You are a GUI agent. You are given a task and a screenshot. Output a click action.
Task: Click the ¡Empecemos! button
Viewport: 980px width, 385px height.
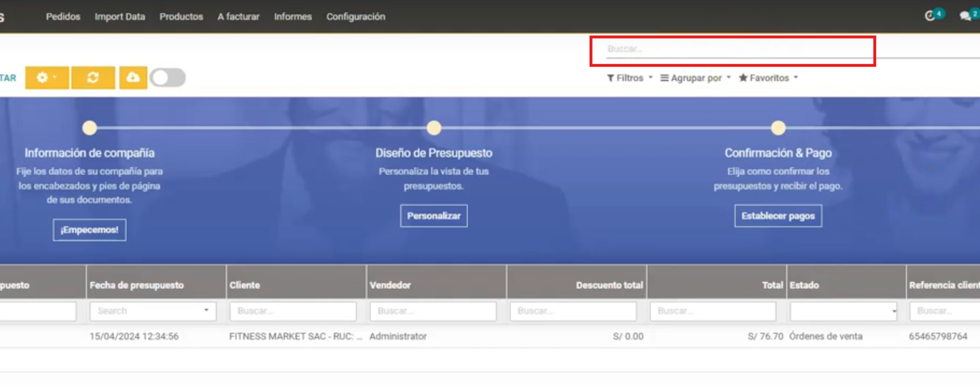pyautogui.click(x=90, y=230)
